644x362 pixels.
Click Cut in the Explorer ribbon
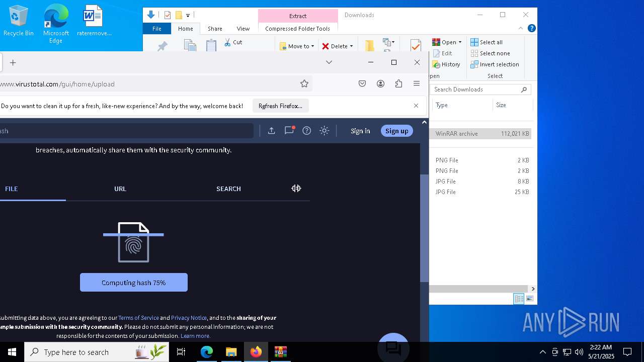pos(233,42)
